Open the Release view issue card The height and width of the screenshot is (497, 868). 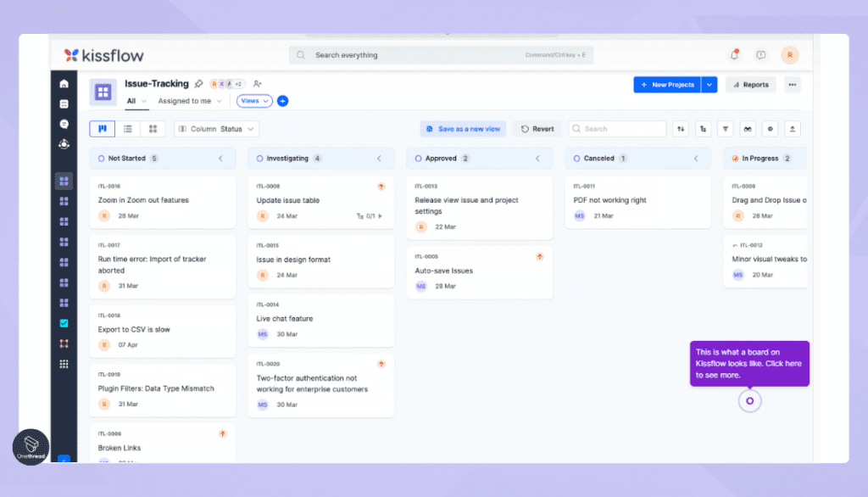480,208
